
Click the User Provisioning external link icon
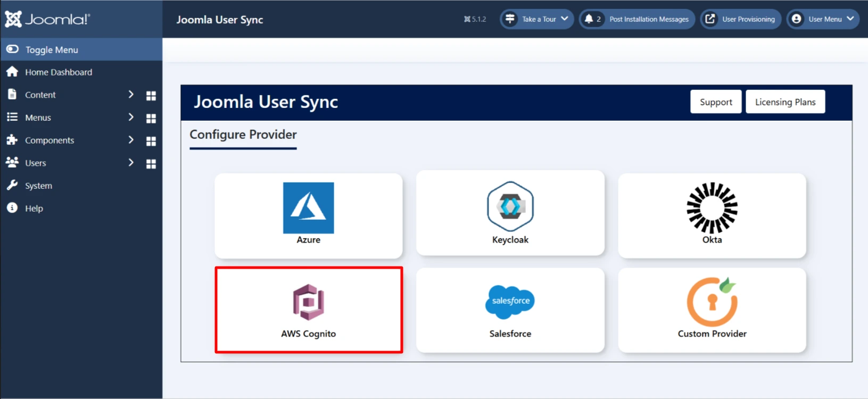[x=710, y=19]
